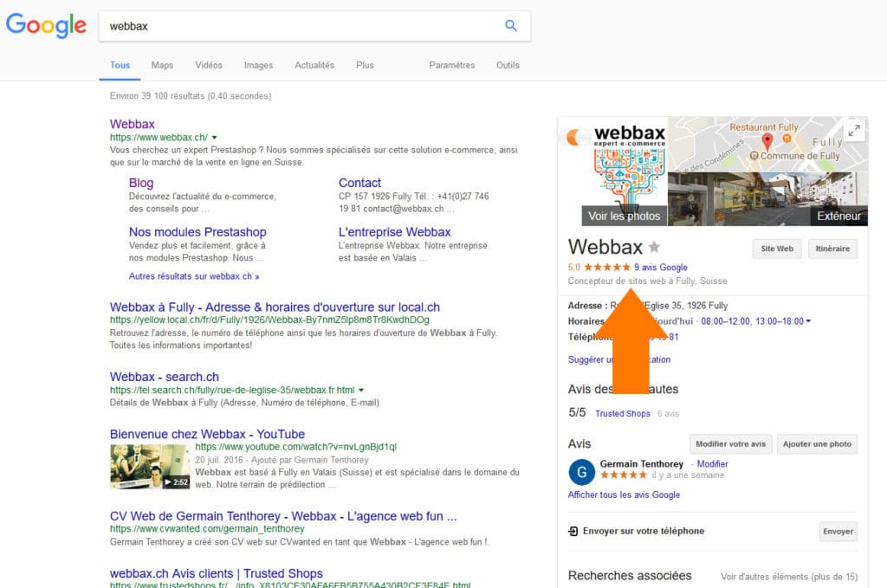Screen dimensions: 887x588
Task: Switch to the Vidéos tab
Action: click(209, 65)
